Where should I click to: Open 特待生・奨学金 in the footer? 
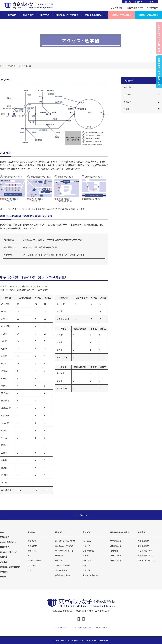[x=34, y=566]
